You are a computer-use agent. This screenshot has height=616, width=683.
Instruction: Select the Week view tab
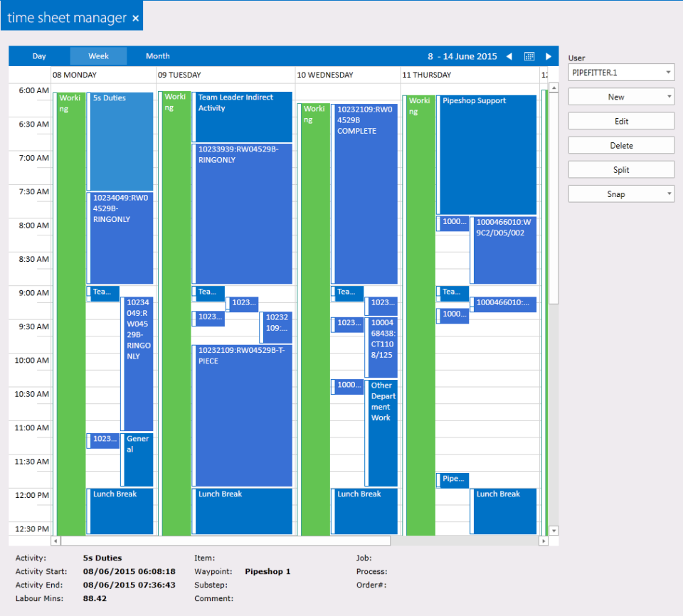pyautogui.click(x=98, y=55)
